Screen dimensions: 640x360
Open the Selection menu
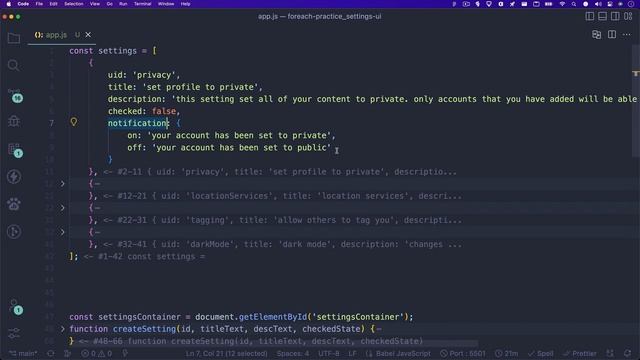tap(74, 4)
